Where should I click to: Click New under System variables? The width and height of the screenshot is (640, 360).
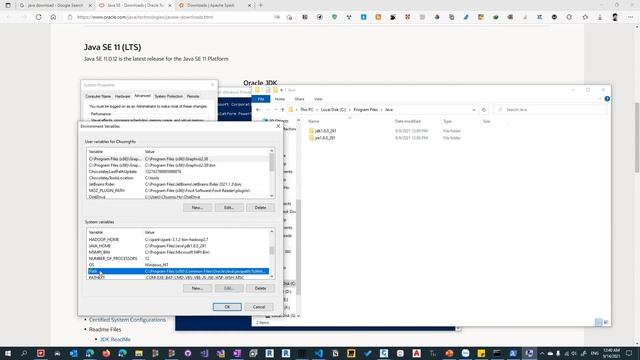tap(197, 288)
